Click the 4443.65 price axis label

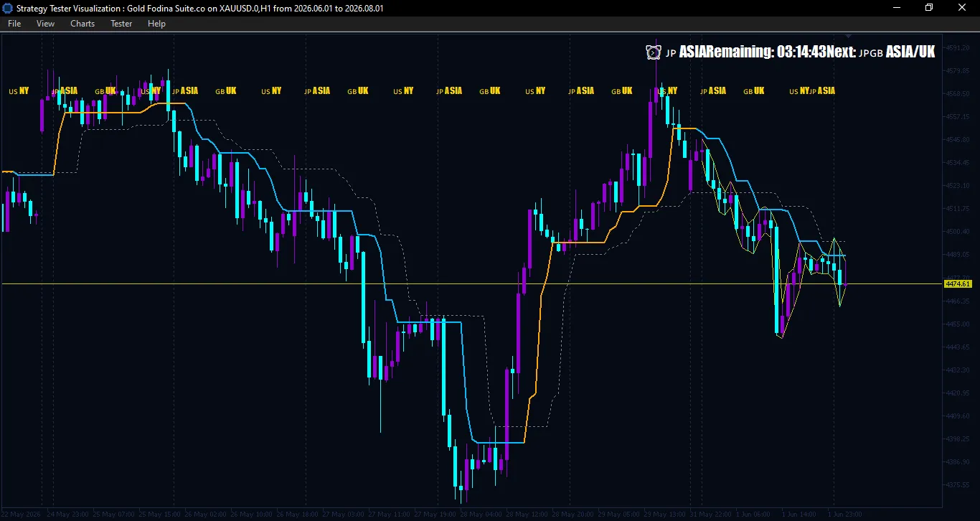pyautogui.click(x=958, y=347)
